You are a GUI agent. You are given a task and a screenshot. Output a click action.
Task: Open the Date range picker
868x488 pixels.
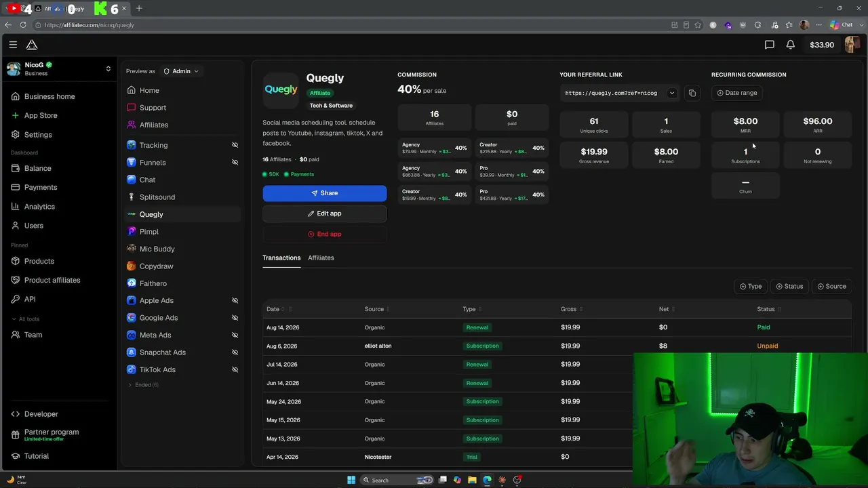click(737, 93)
